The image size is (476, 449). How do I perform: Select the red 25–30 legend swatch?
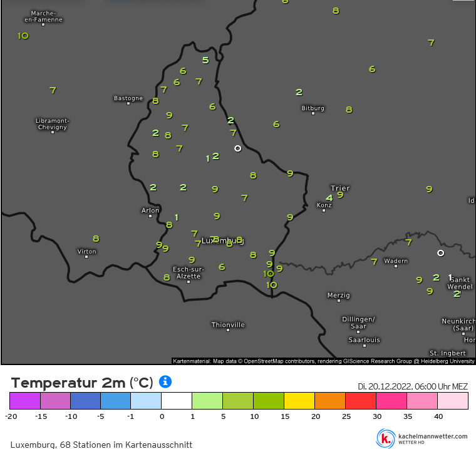tap(361, 401)
